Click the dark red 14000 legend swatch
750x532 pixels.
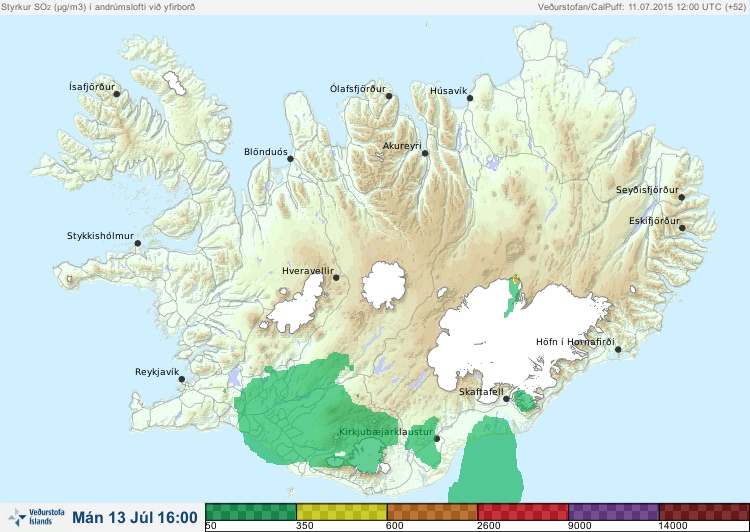pyautogui.click(x=704, y=512)
